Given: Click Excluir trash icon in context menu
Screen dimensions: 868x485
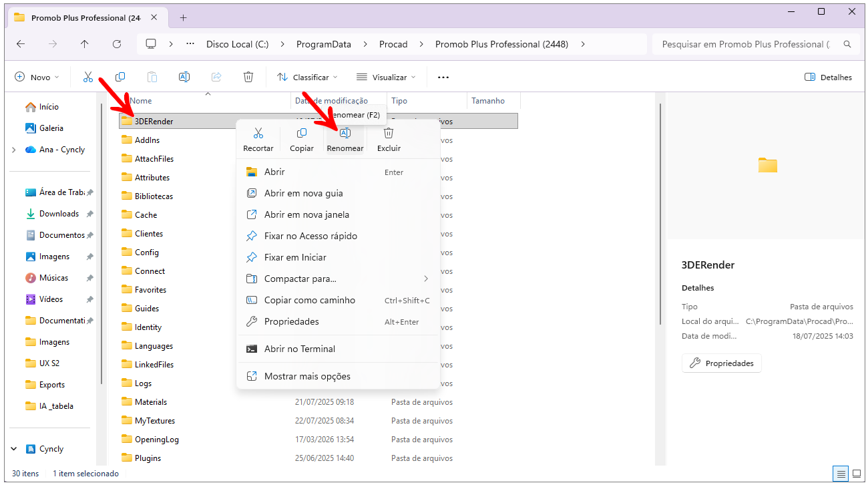Looking at the screenshot, I should [389, 139].
